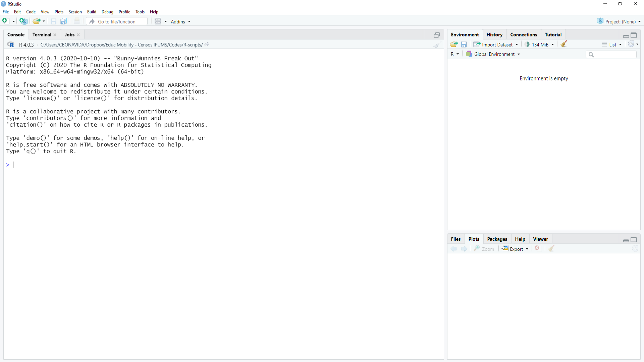Click the clear console broom icon
Image resolution: width=644 pixels, height=362 pixels.
click(x=437, y=45)
